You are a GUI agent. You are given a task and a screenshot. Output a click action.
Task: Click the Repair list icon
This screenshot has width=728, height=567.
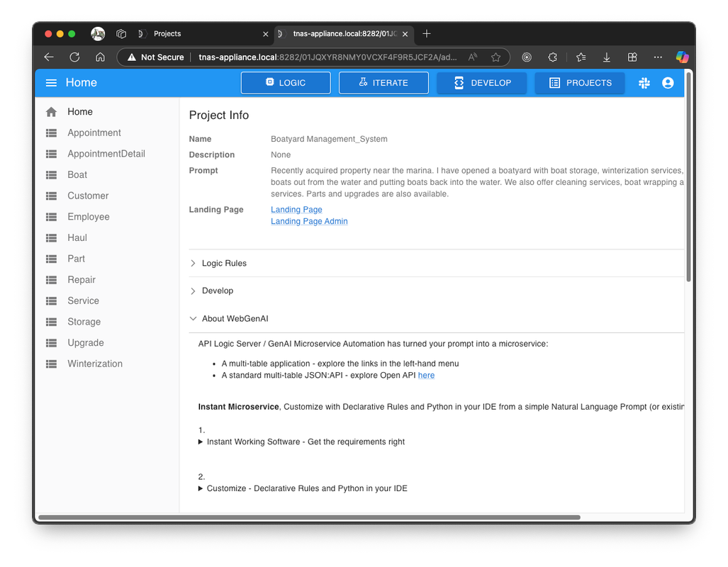coord(51,280)
